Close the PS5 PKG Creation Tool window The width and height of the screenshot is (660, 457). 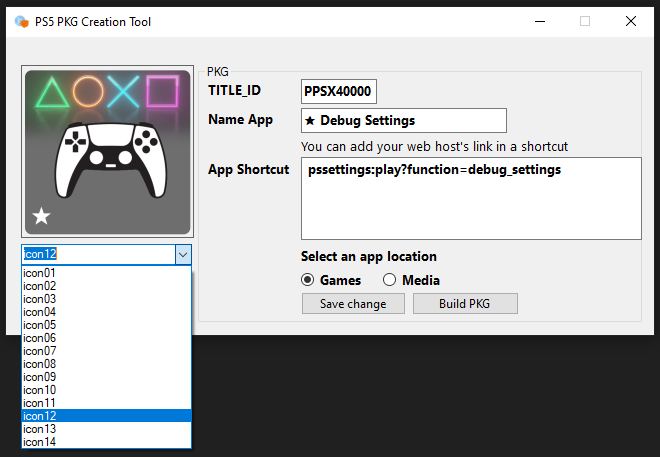(631, 21)
